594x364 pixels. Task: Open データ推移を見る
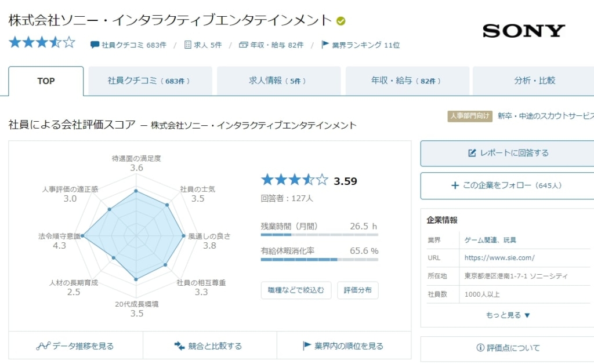(x=75, y=345)
